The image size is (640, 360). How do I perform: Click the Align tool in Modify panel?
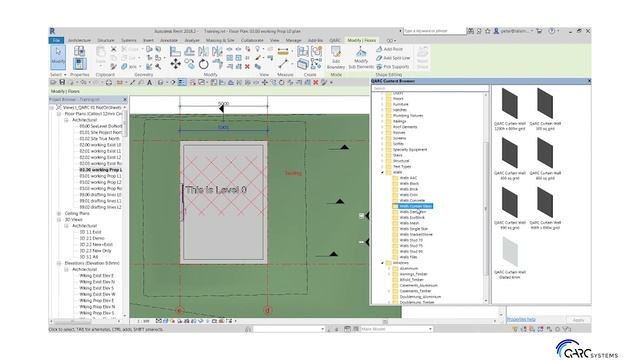click(175, 51)
